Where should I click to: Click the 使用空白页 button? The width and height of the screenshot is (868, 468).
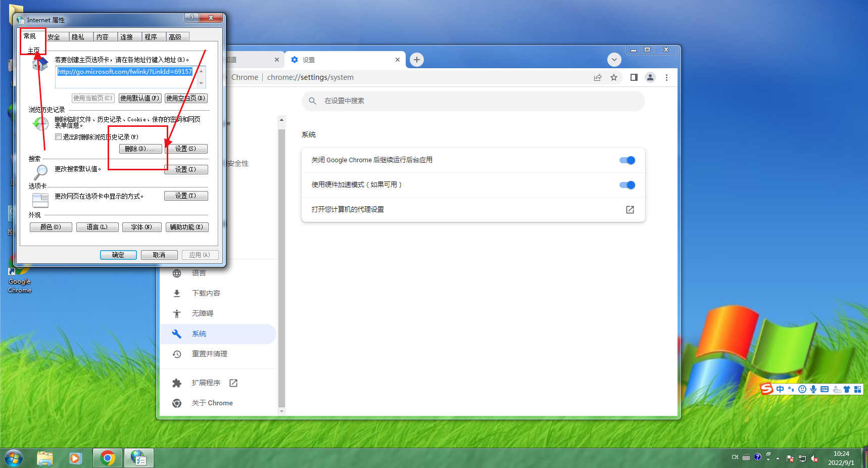click(186, 99)
